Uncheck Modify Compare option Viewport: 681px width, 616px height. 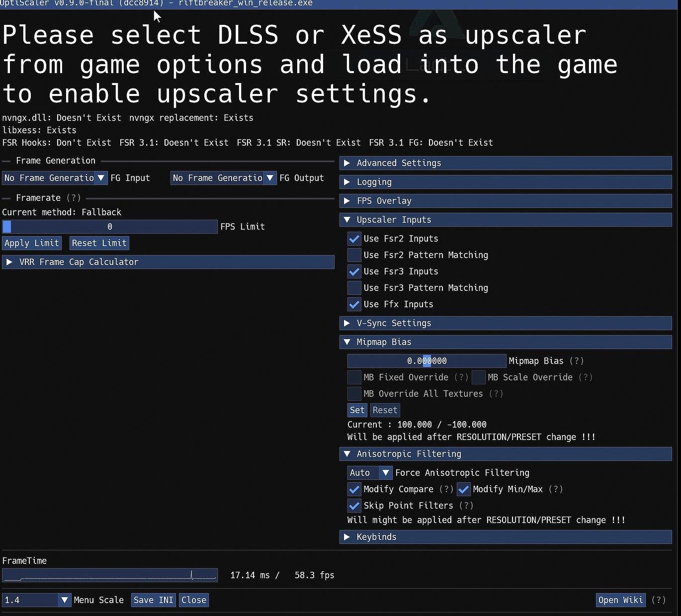click(354, 489)
